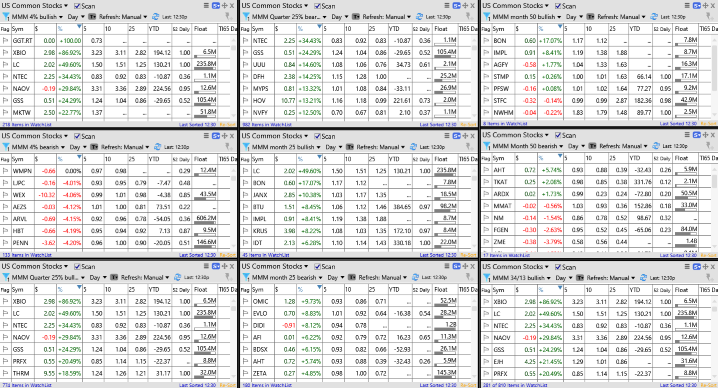Uncheck Scan checkbox in MMM 4% bullish panel

(x=77, y=6)
